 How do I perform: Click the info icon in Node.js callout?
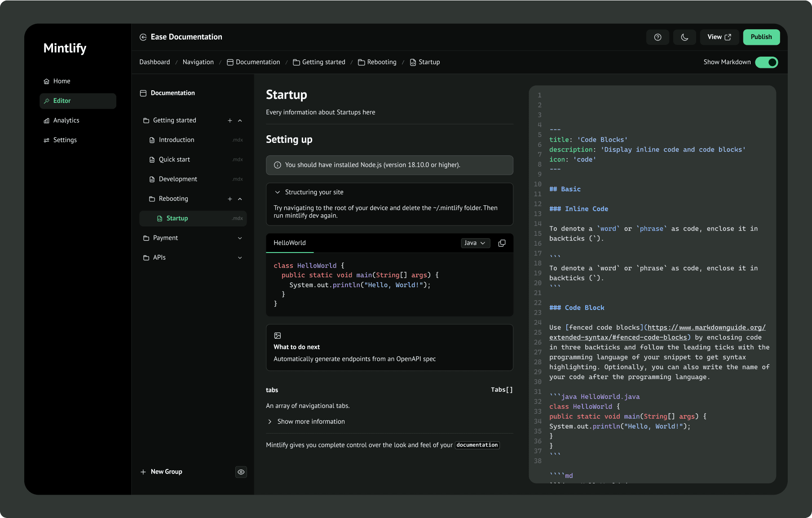[278, 165]
